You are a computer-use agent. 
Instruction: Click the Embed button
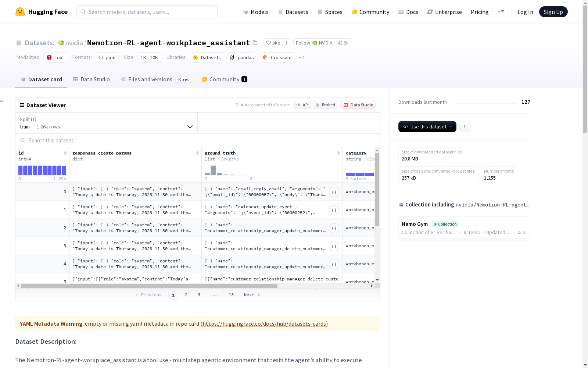[325, 105]
